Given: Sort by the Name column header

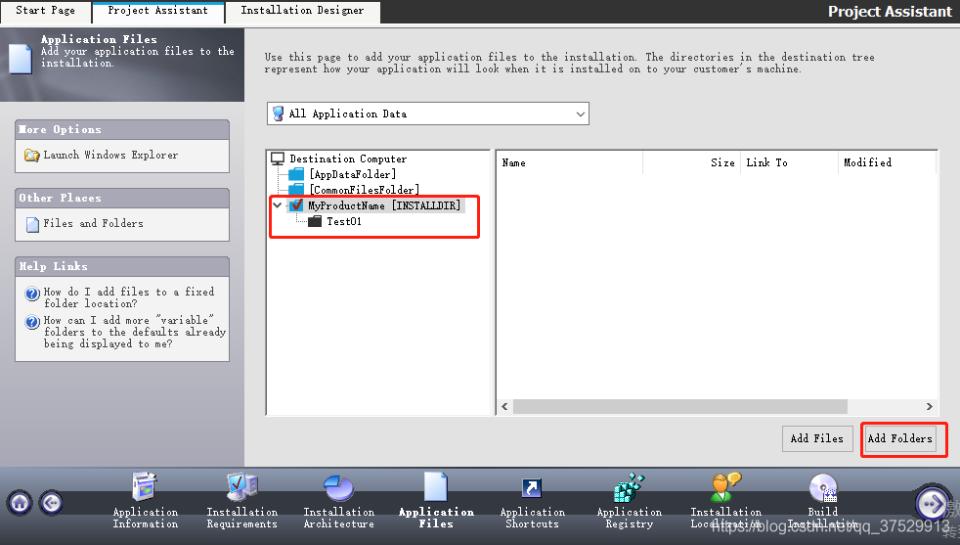Looking at the screenshot, I should pyautogui.click(x=569, y=163).
